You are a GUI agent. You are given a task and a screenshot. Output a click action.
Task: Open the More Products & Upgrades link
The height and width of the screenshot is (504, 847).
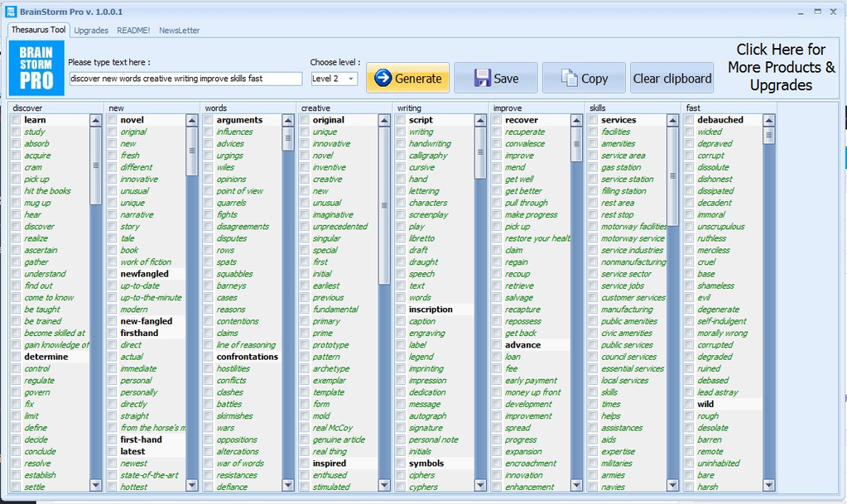coord(781,68)
